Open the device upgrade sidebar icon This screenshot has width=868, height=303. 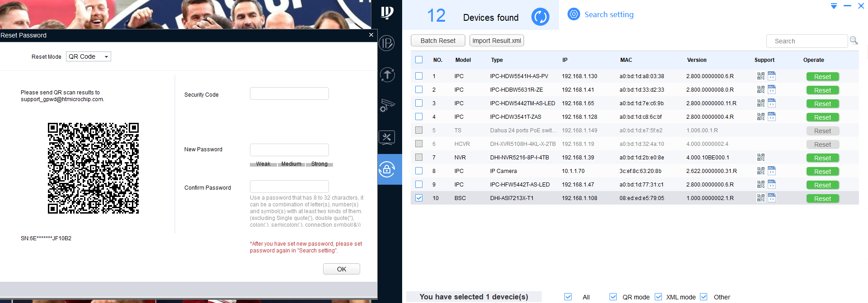(x=387, y=75)
